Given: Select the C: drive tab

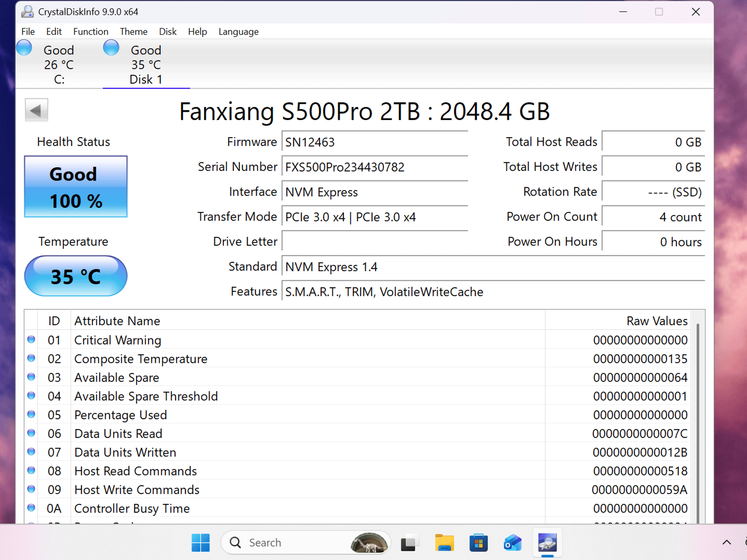Looking at the screenshot, I should [x=59, y=65].
